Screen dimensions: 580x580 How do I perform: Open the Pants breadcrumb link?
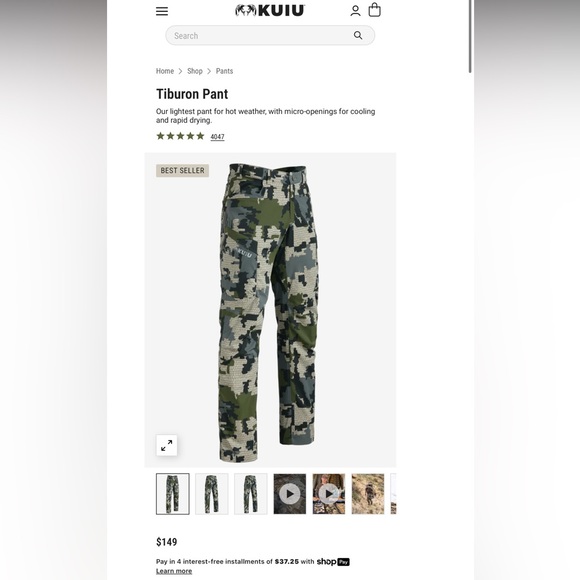(224, 71)
